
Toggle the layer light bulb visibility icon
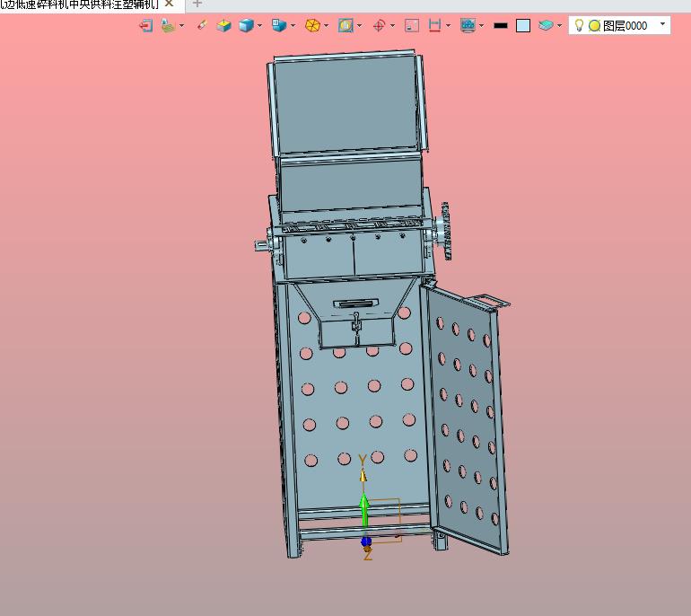click(580, 25)
